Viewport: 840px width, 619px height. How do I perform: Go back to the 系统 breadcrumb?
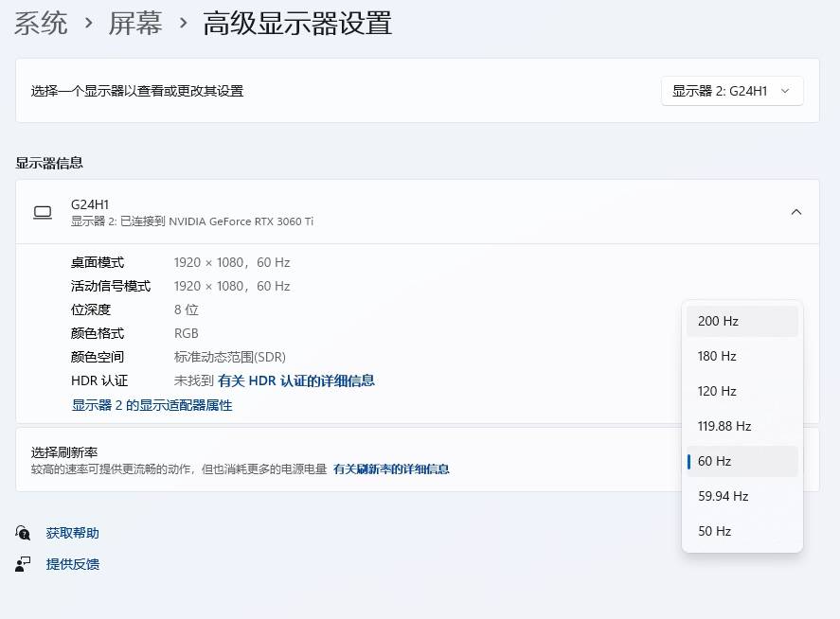click(42, 24)
